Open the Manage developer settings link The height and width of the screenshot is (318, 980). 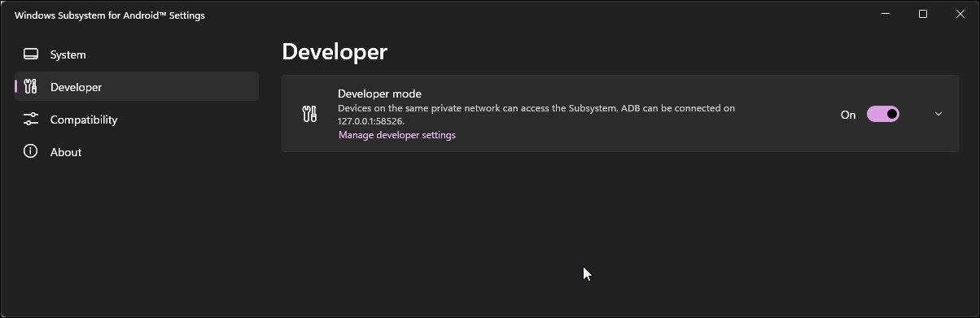[397, 135]
